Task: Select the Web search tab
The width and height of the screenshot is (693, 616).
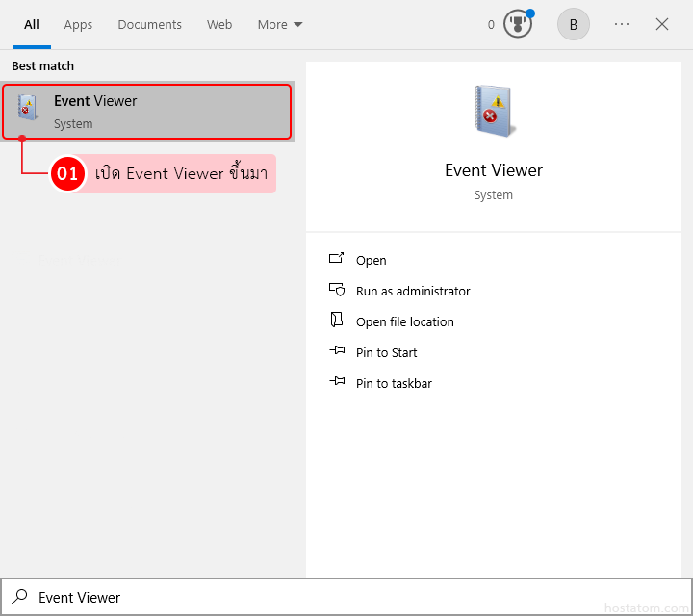Action: pyautogui.click(x=219, y=25)
